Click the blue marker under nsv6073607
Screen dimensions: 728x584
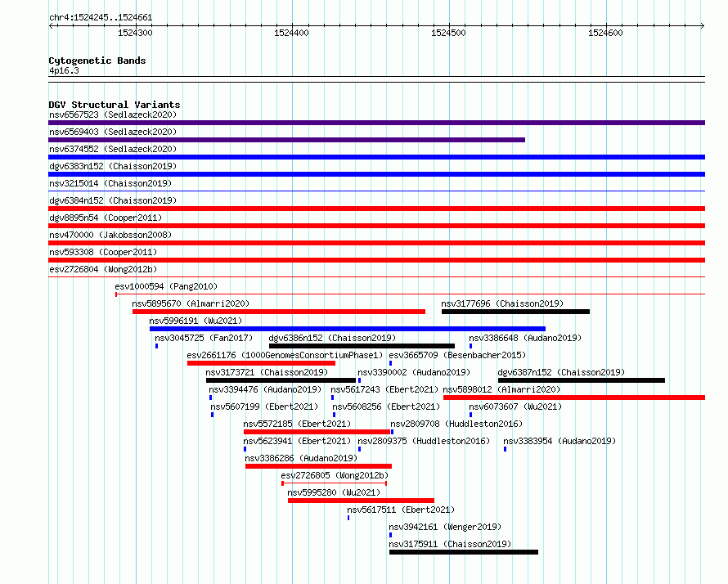click(470, 415)
